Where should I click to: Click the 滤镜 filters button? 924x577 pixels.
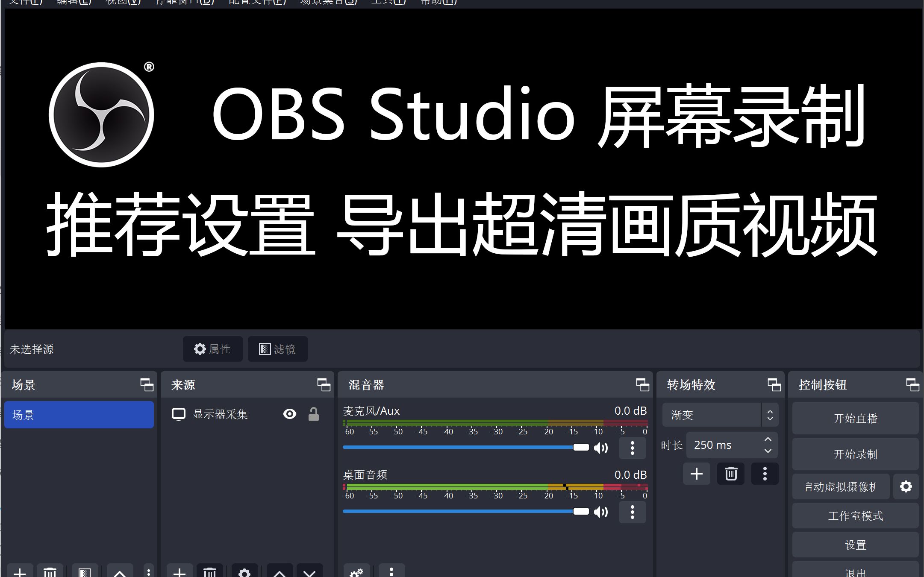point(277,349)
